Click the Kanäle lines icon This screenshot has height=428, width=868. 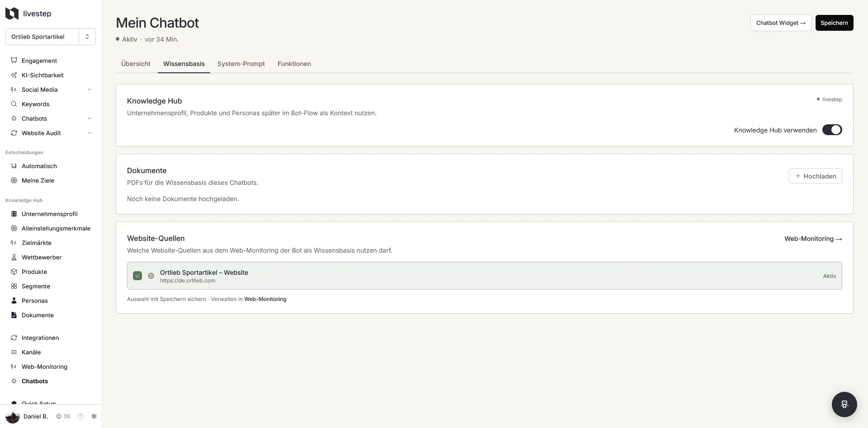point(14,352)
